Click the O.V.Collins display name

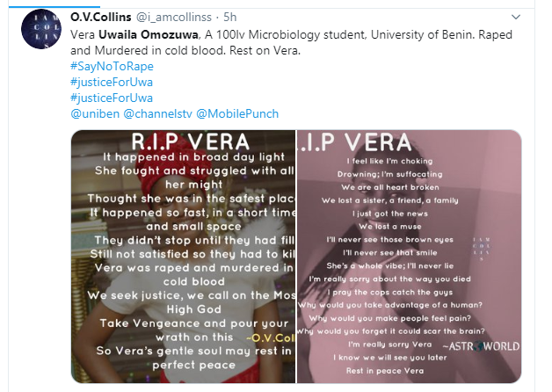pyautogui.click(x=101, y=17)
